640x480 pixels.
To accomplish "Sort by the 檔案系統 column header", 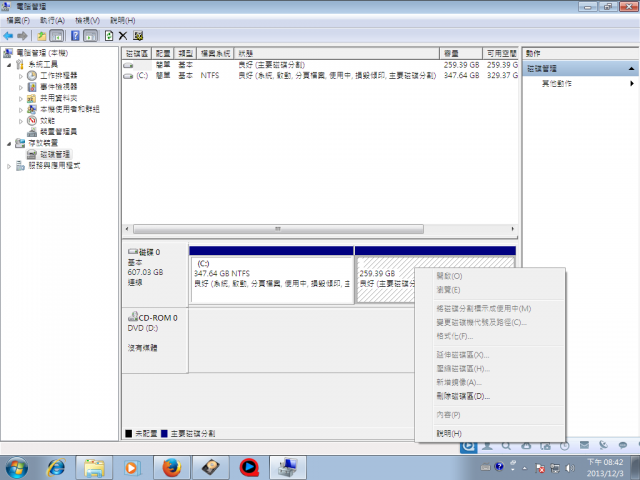I will pos(216,53).
